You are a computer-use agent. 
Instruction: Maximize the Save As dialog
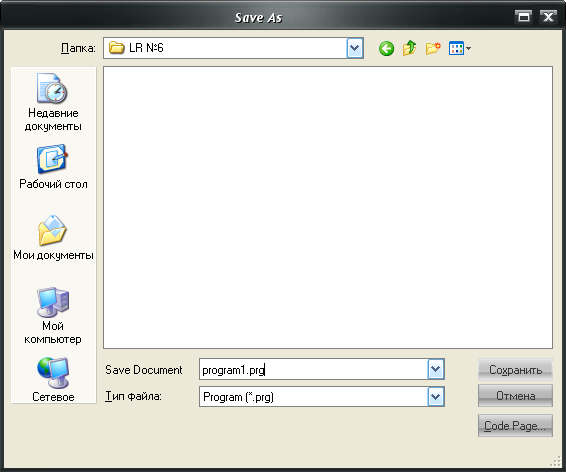pos(524,17)
